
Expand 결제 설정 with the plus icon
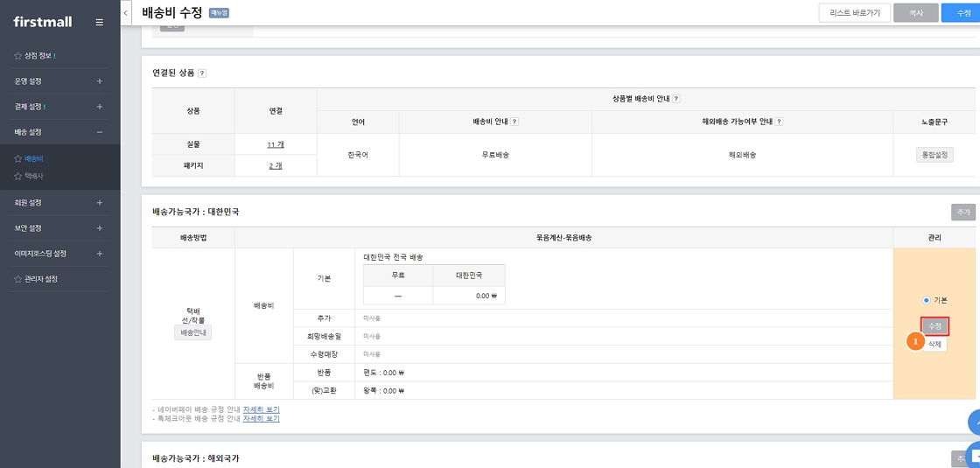click(x=99, y=107)
